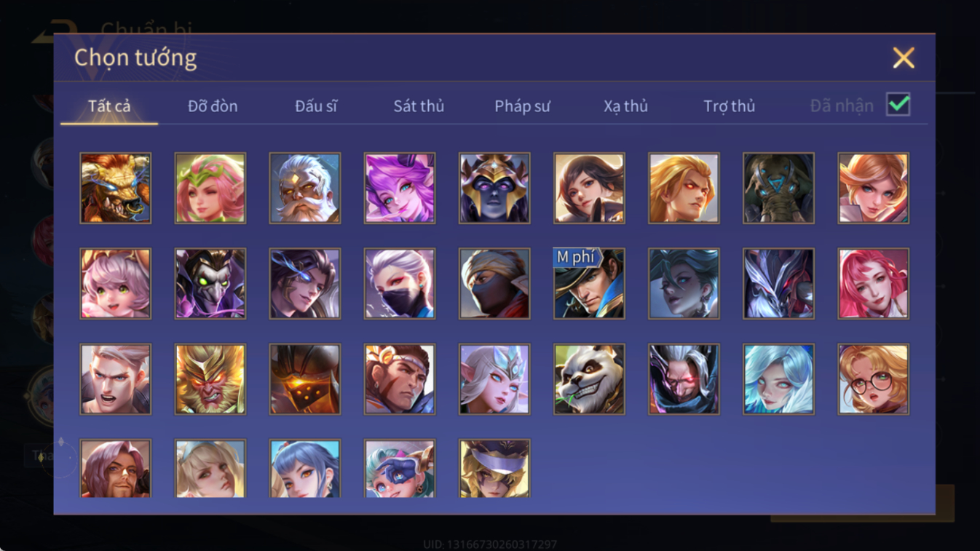Viewport: 980px width, 551px height.
Task: Filter heroes by Xạ thủ tab
Action: 625,106
